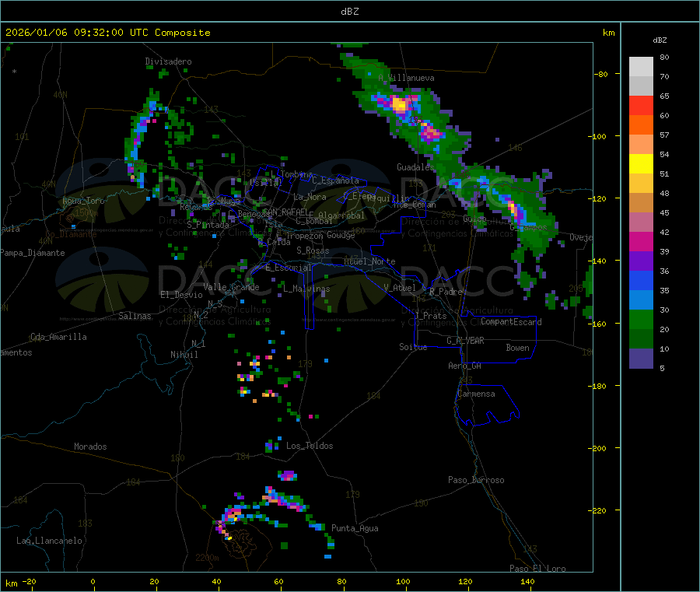Click the Cda_Amarilla location label
Image resolution: width=700 pixels, height=592 pixels.
58,337
